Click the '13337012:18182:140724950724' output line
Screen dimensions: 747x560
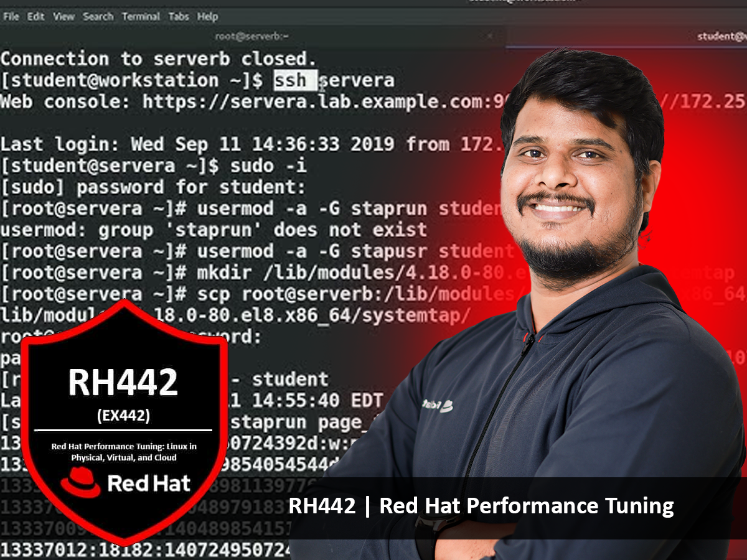click(146, 550)
